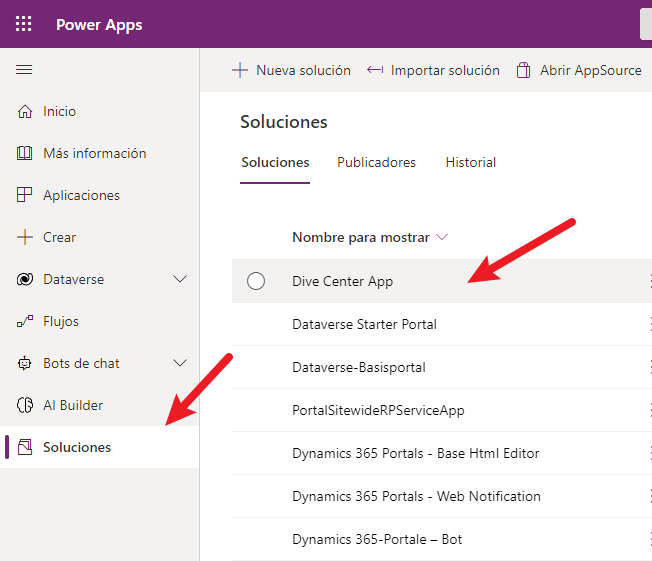This screenshot has height=561, width=652.
Task: Click the Soluciones page heading
Action: tap(284, 122)
